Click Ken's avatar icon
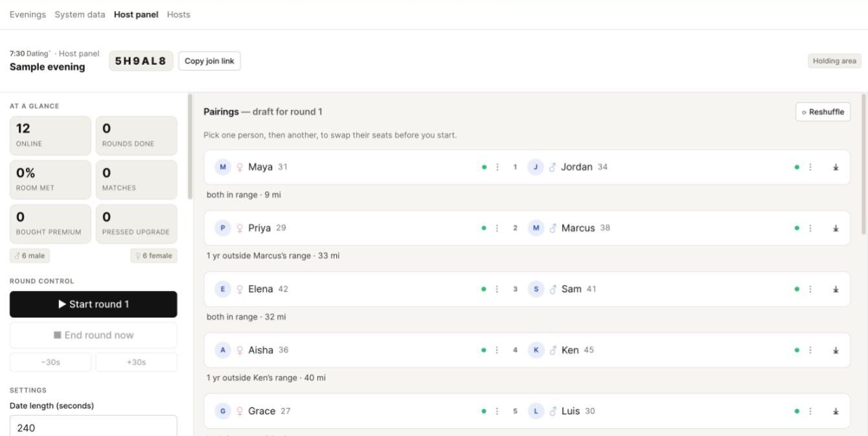 (x=536, y=350)
